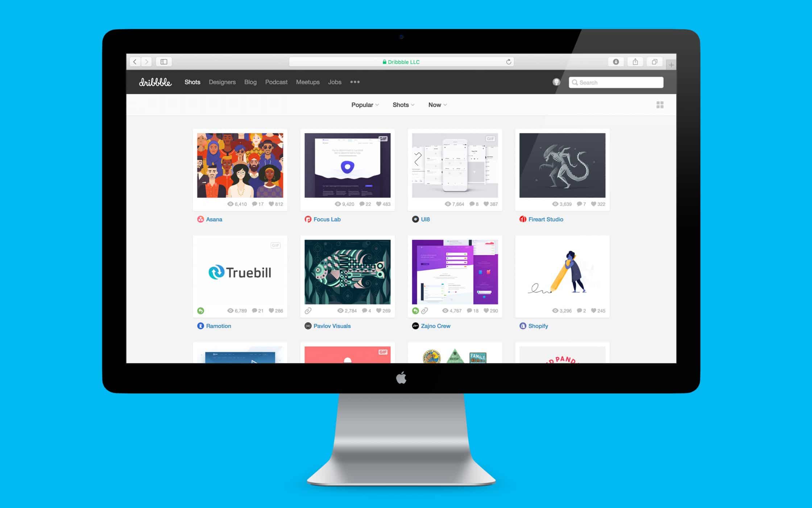Toggle the macOS Safari share button
The image size is (812, 508).
635,61
